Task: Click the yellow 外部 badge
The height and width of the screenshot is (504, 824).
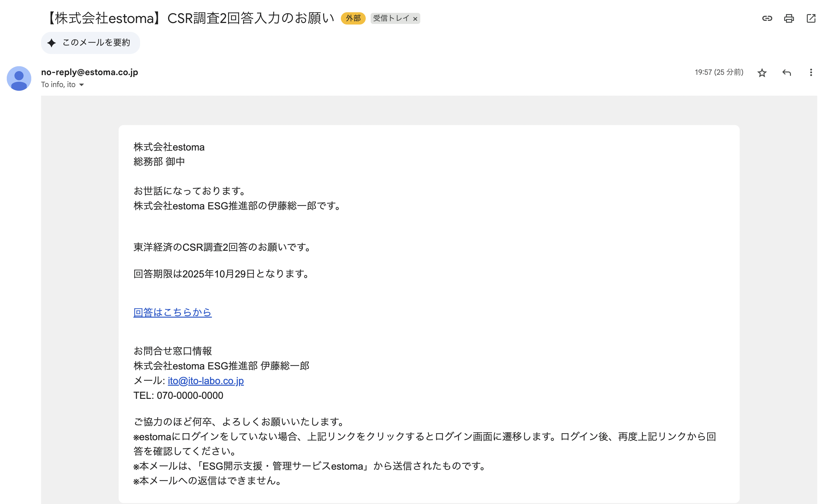Action: tap(353, 18)
